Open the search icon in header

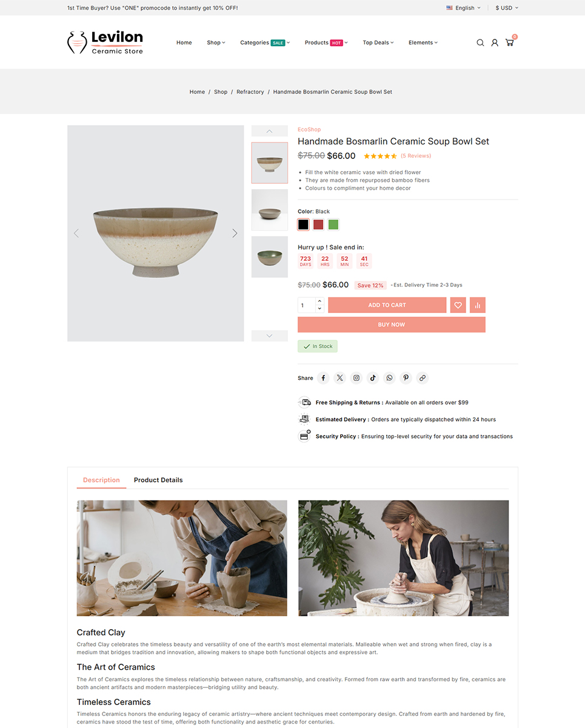click(480, 42)
